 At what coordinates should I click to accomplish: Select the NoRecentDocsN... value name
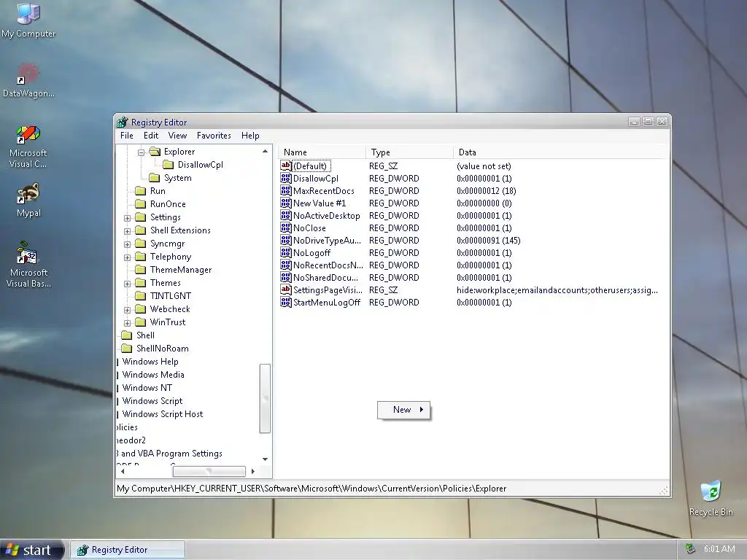coord(328,265)
